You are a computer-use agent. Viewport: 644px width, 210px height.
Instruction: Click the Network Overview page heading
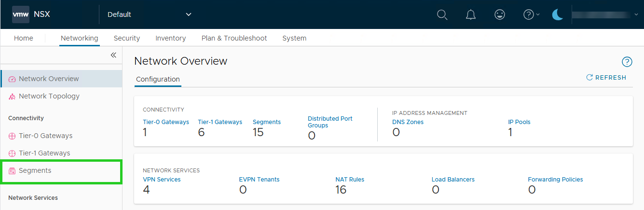tap(181, 61)
